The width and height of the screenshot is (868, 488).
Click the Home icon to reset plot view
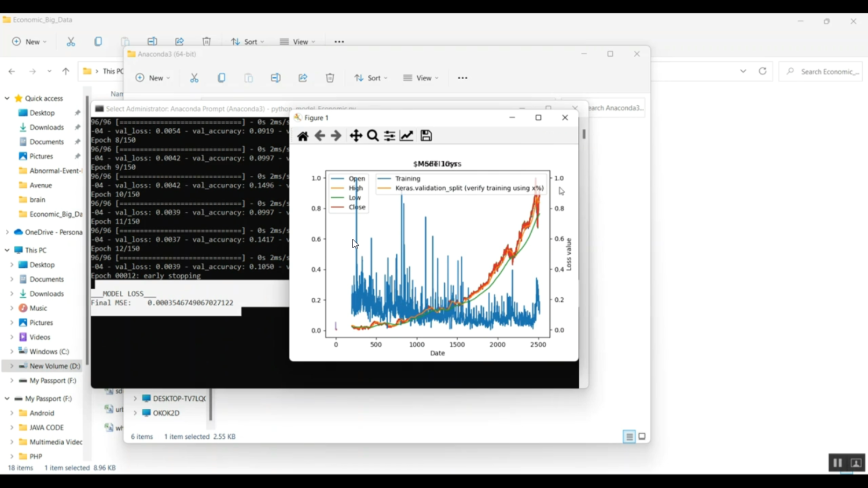(x=302, y=135)
